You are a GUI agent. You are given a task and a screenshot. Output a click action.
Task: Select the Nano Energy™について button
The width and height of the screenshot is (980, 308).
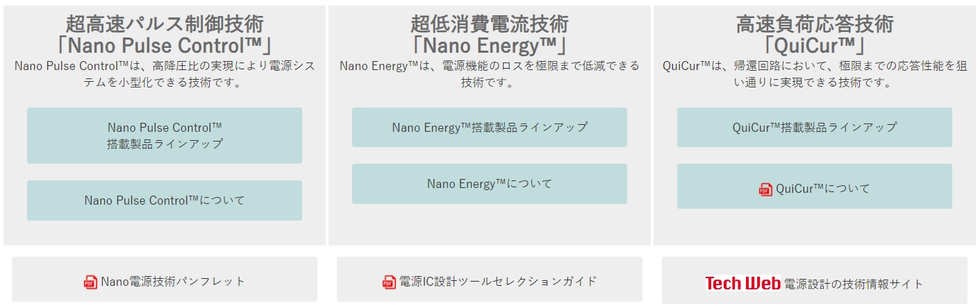pos(489,184)
